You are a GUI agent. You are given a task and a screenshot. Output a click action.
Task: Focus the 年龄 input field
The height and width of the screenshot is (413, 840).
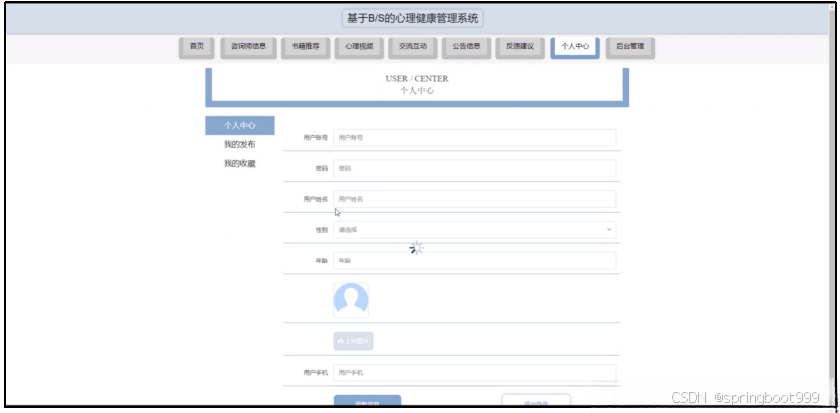tap(475, 261)
